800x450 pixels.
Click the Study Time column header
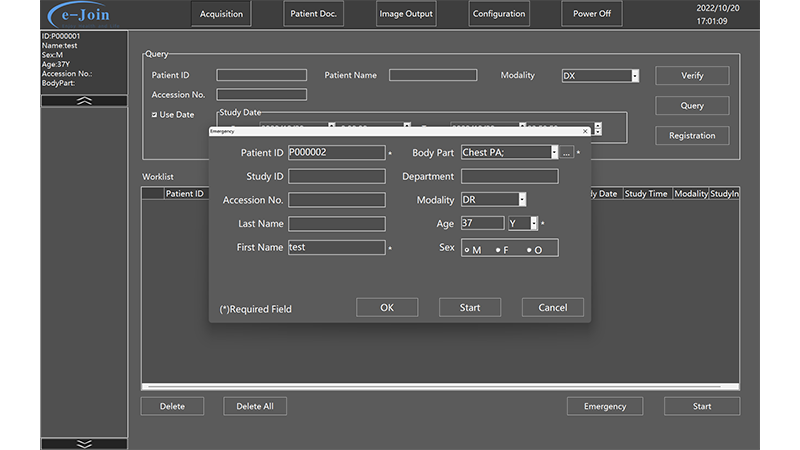(x=646, y=194)
